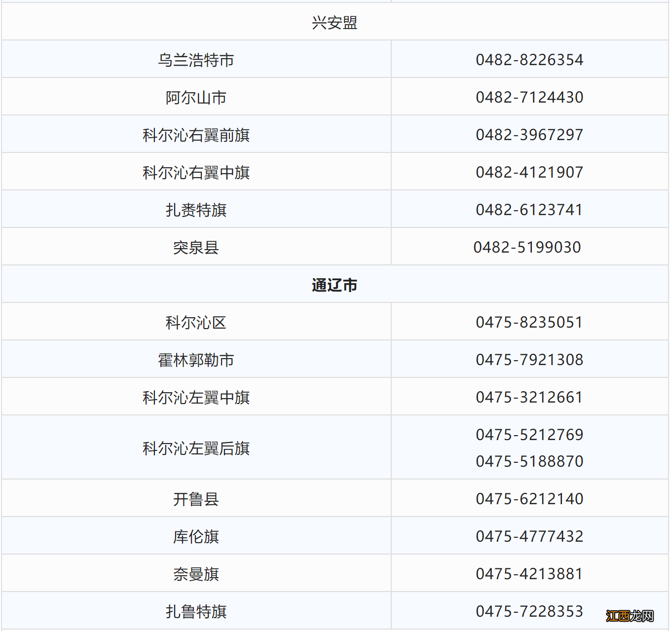Click the 科尔沁右翼前旗 cell
672x631 pixels.
[196, 135]
